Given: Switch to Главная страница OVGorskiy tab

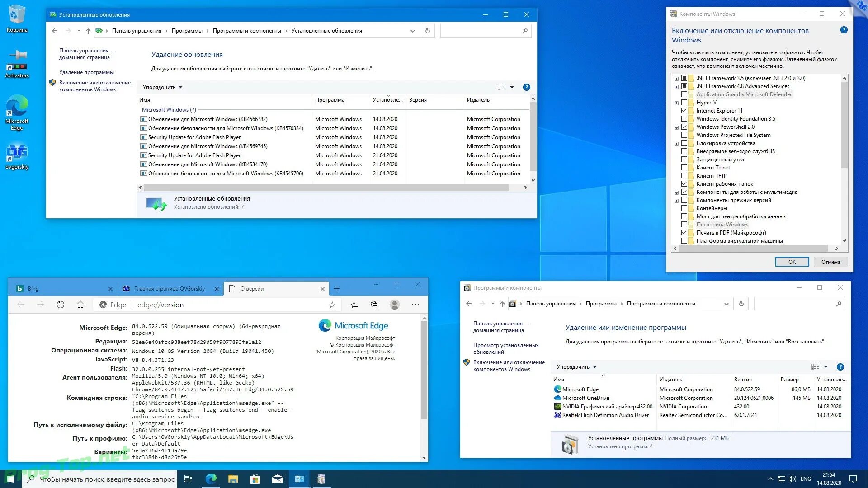Looking at the screenshot, I should (x=170, y=289).
